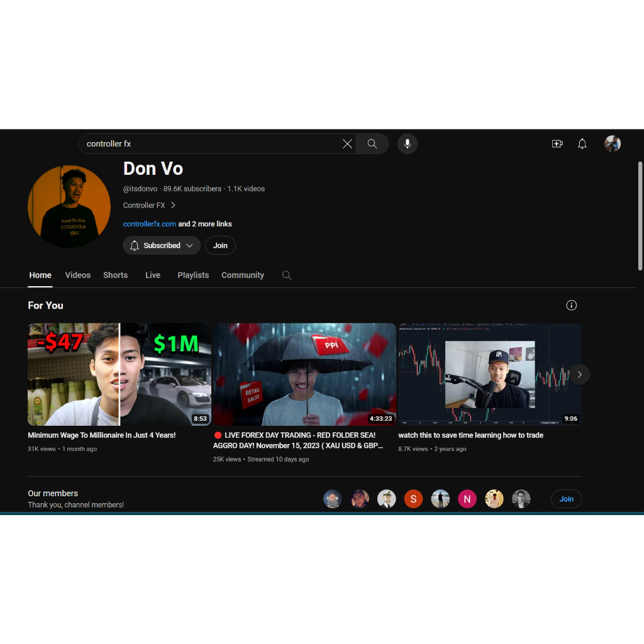Viewport: 644px width, 644px height.
Task: Click Join button next to Subscribed
Action: (x=220, y=246)
